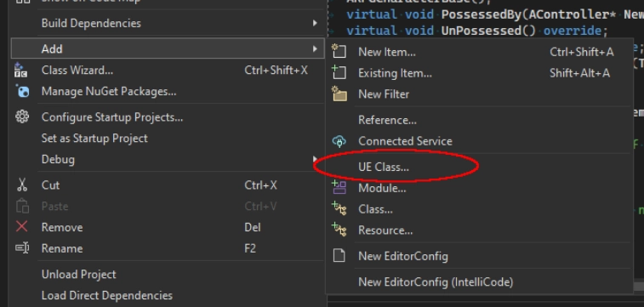This screenshot has height=307, width=644.
Task: Select Manage NuGet Packages... entry
Action: pos(167,91)
